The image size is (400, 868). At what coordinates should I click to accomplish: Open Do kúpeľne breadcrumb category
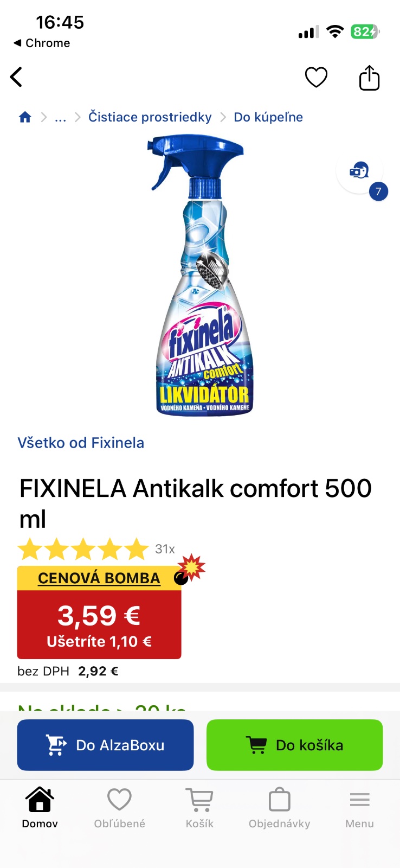point(268,117)
